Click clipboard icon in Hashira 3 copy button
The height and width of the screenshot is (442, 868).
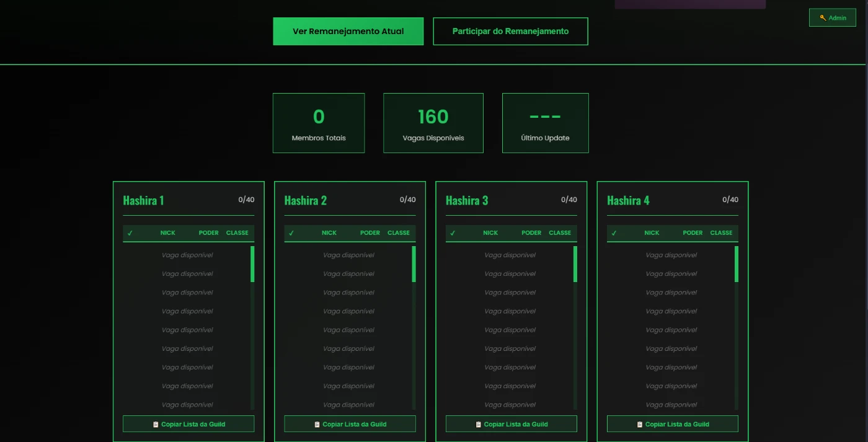pyautogui.click(x=479, y=425)
